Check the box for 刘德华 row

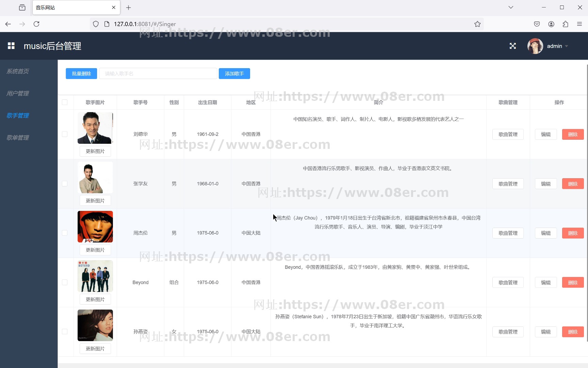click(x=65, y=134)
